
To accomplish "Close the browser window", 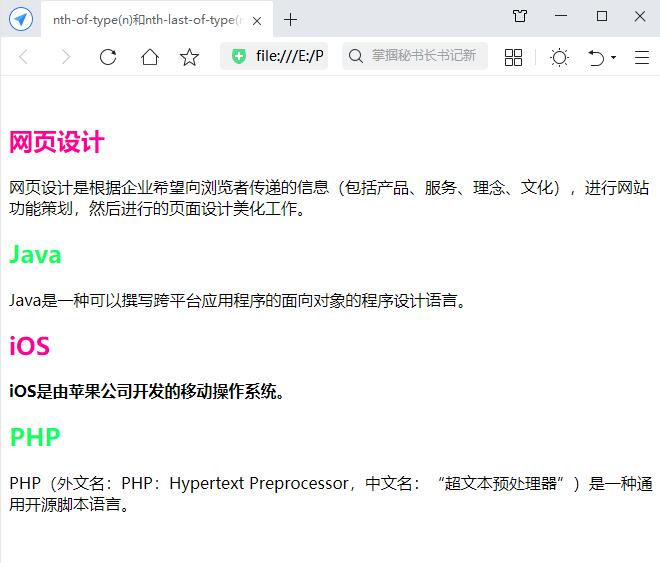I will click(x=640, y=16).
